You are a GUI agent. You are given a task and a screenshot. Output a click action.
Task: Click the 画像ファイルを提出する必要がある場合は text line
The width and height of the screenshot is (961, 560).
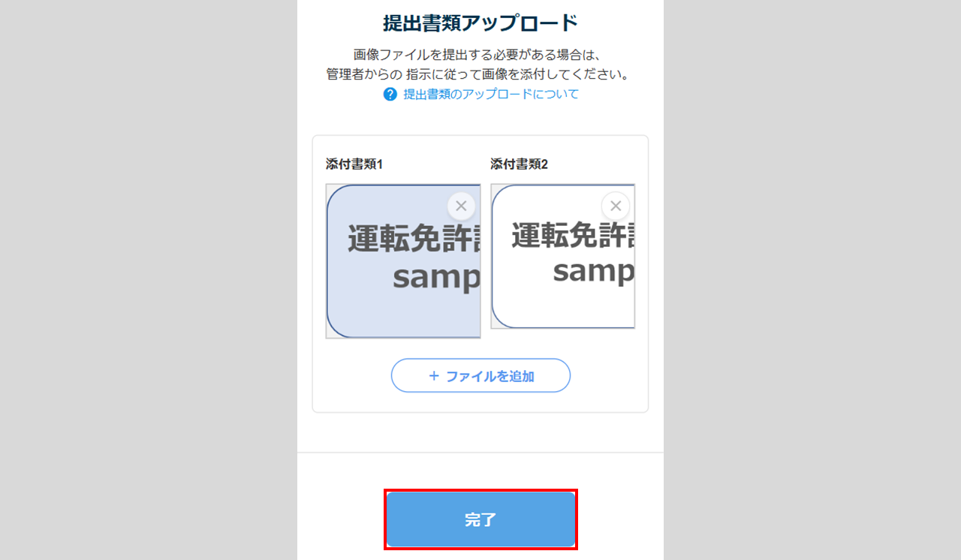click(x=480, y=55)
